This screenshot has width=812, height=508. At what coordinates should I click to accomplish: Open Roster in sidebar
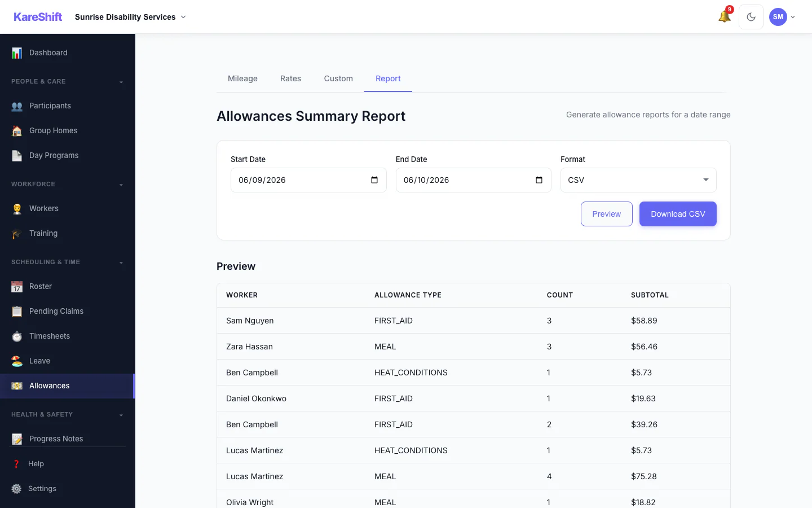coord(67,286)
